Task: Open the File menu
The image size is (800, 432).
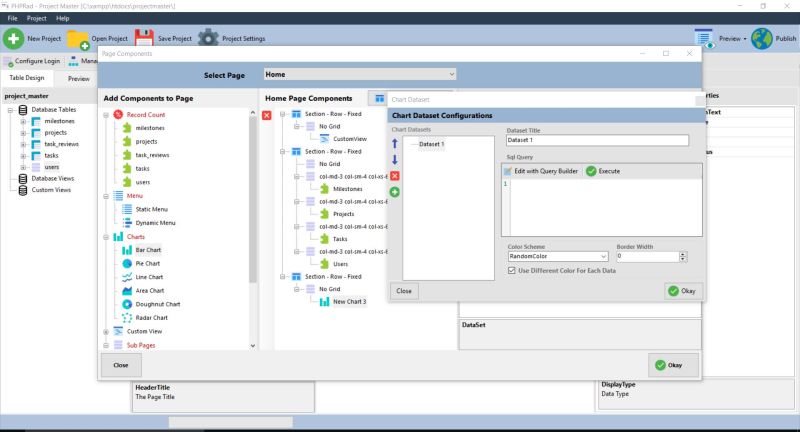Action: tap(12, 18)
